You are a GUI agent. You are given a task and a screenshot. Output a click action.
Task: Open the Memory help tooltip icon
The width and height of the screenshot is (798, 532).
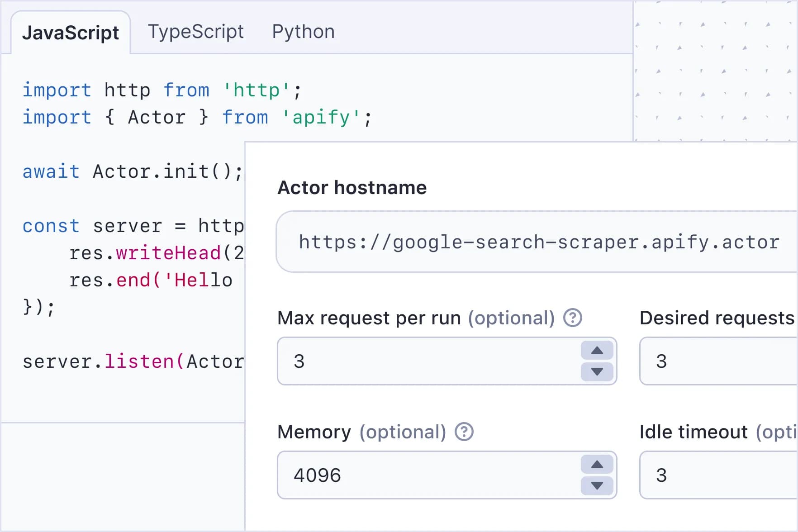(x=464, y=432)
